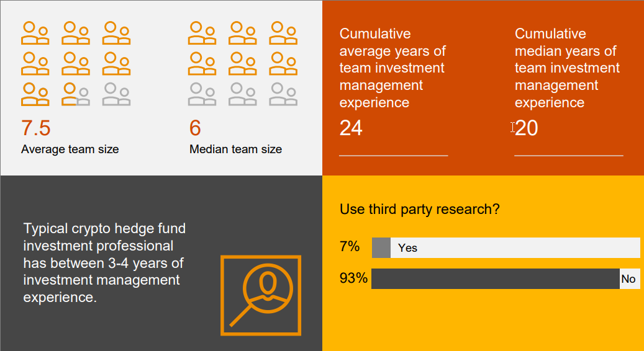Click the 'Median team size' label
Screen dimensions: 644x351
[x=235, y=149]
